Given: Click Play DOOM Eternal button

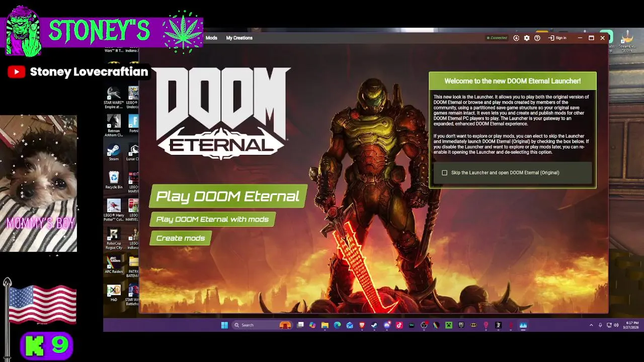Looking at the screenshot, I should [228, 197].
